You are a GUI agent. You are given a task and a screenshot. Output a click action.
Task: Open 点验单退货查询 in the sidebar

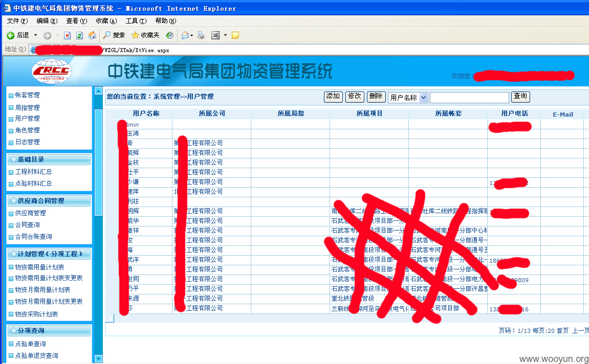[36, 356]
